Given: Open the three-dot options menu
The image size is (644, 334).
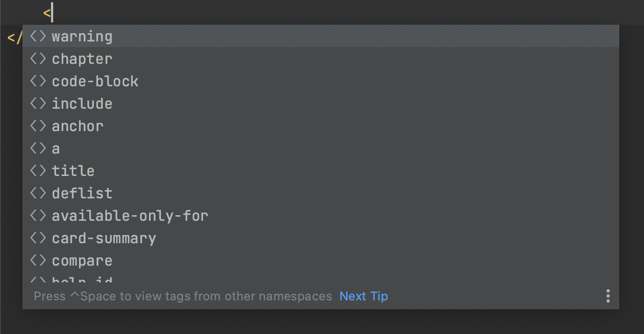Looking at the screenshot, I should click(608, 296).
